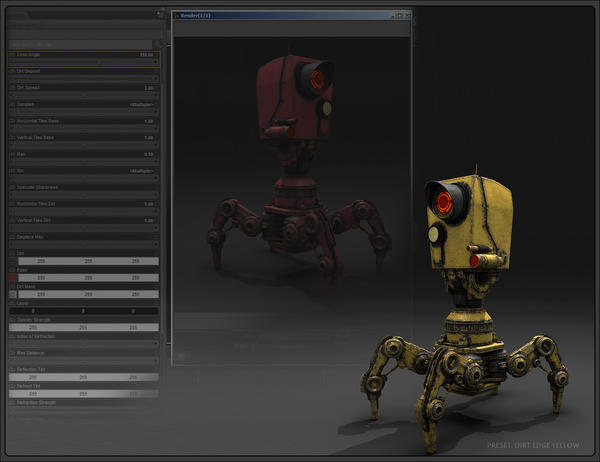Image resolution: width=600 pixels, height=462 pixels.
Task: Open settings icon beside Index of Refraction
Action: pyautogui.click(x=12, y=336)
